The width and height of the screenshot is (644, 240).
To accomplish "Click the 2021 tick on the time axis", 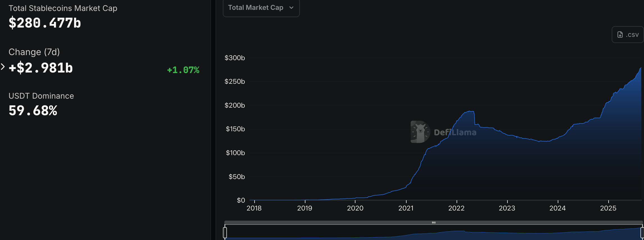I will tap(406, 208).
